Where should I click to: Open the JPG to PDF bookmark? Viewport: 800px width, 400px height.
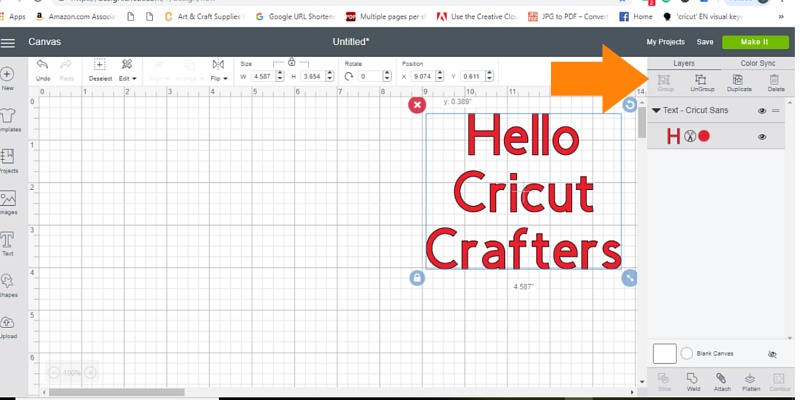[x=568, y=16]
